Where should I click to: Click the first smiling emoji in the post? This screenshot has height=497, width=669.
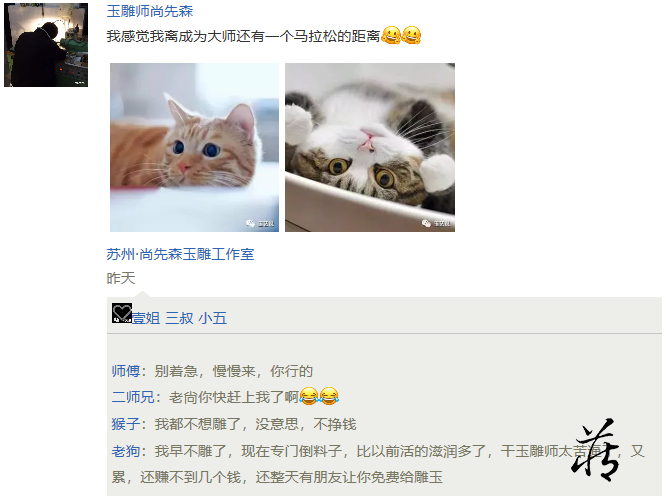(x=391, y=35)
